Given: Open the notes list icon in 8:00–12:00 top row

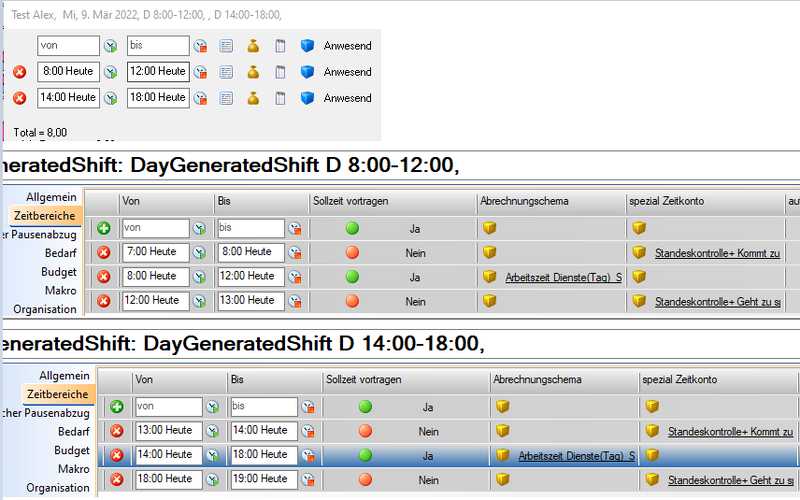Looking at the screenshot, I should coord(227,72).
